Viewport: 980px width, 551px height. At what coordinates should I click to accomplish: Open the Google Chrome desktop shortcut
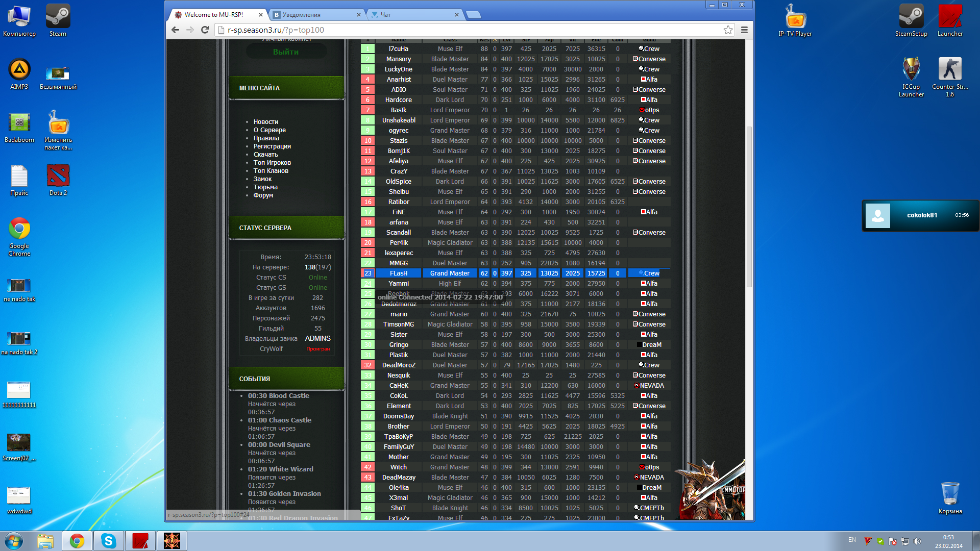pos(19,236)
